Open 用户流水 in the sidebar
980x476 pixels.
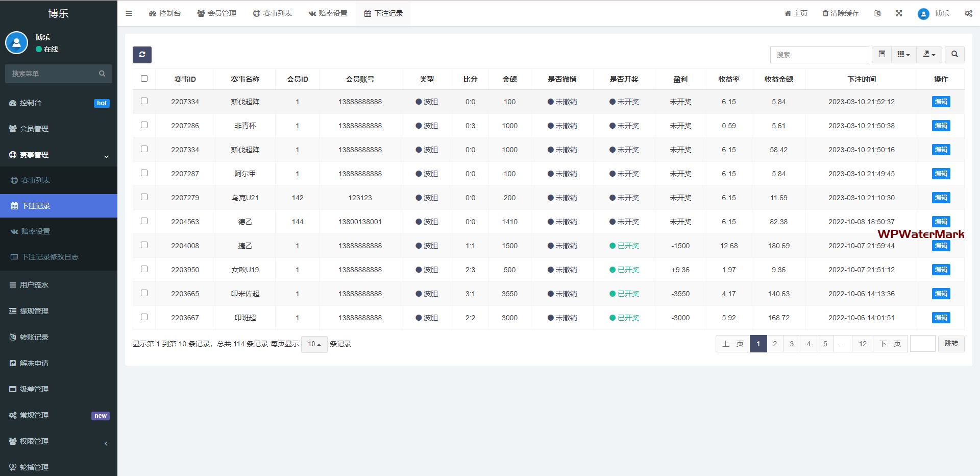59,285
